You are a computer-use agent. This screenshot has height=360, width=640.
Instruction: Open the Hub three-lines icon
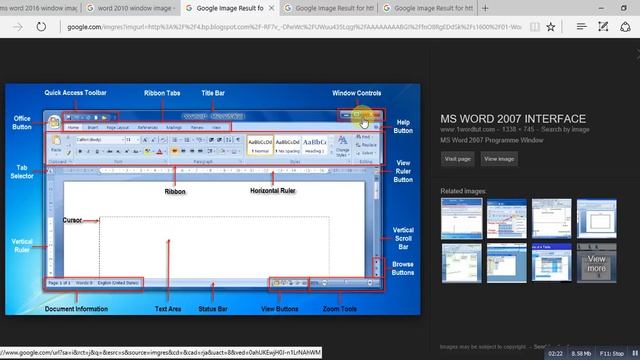(582, 27)
